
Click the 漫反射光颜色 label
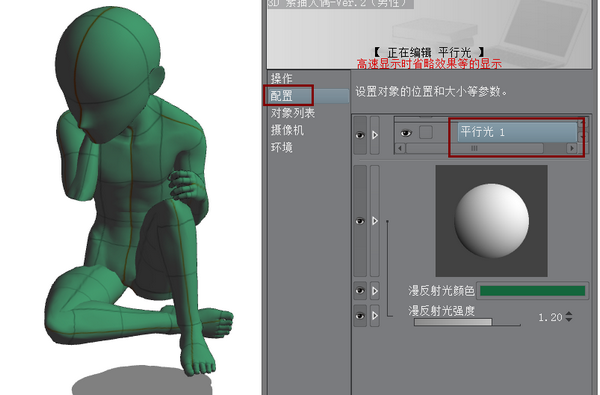click(x=441, y=291)
